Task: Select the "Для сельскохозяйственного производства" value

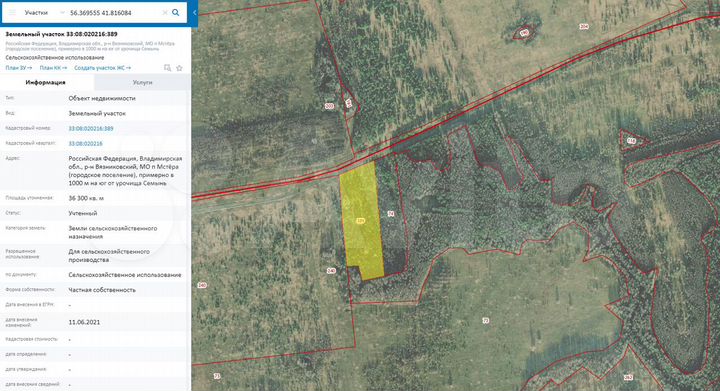Action: pyautogui.click(x=109, y=256)
